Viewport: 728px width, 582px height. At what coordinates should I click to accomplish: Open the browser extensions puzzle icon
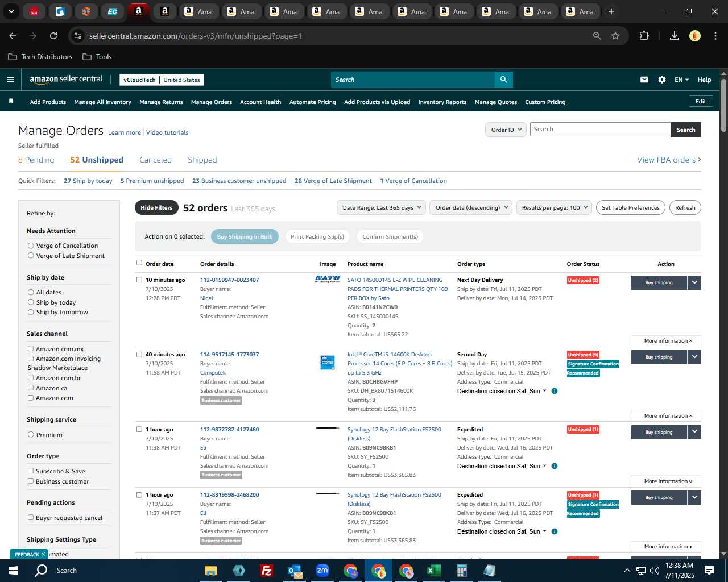click(x=644, y=36)
